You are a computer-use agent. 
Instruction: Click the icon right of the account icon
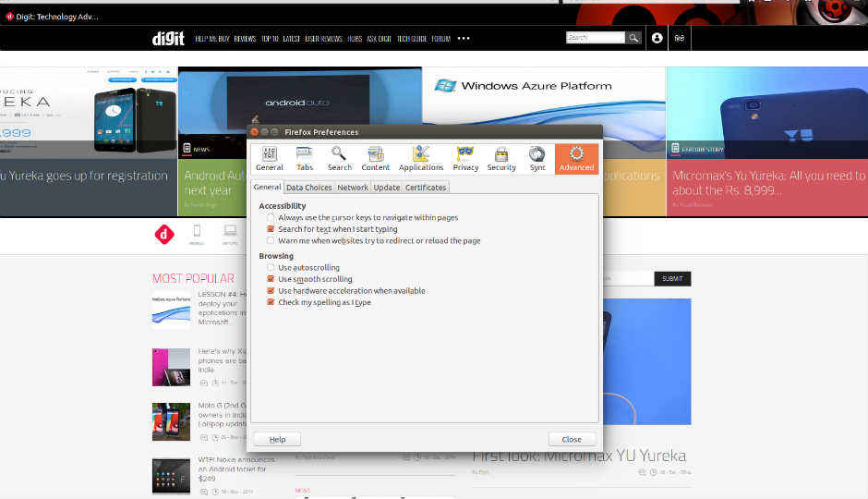[x=680, y=38]
